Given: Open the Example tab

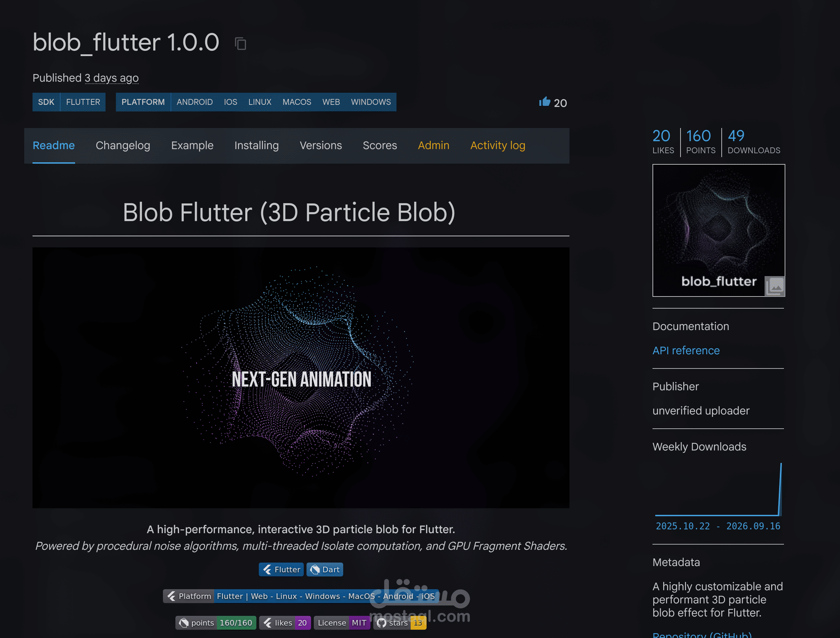Looking at the screenshot, I should (192, 145).
